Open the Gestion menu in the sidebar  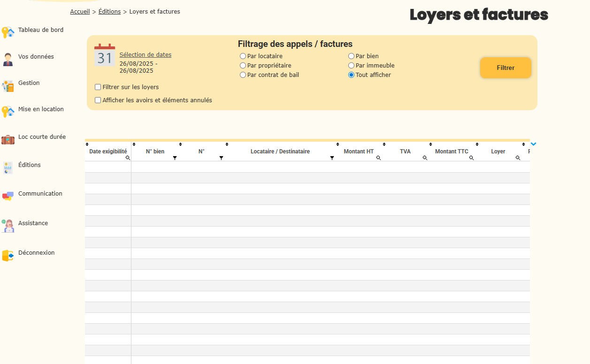point(29,83)
